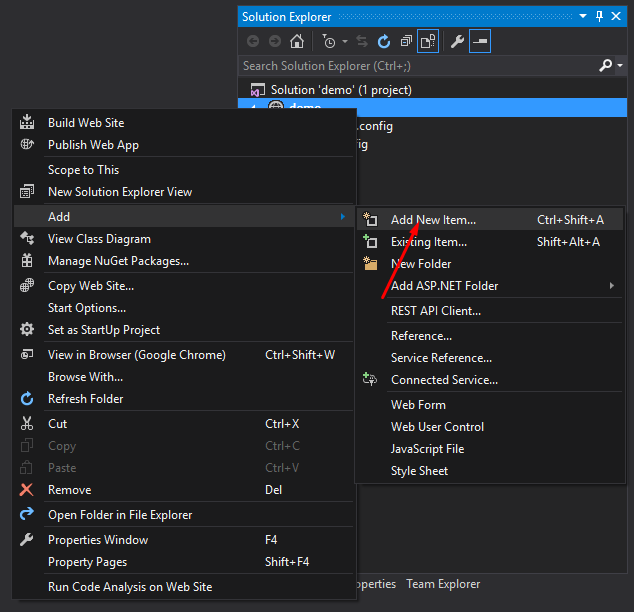Add a Style Sheet
634x612 pixels.
[490, 471]
